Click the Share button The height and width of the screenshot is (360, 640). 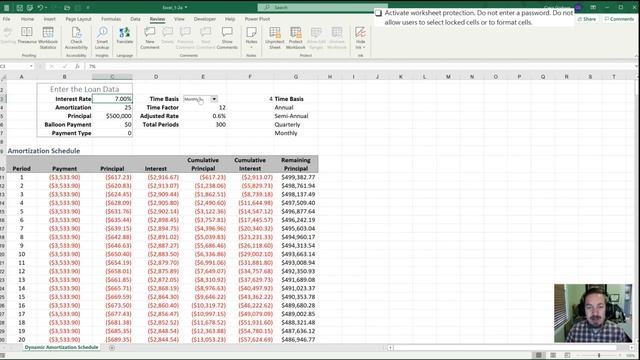click(x=587, y=19)
